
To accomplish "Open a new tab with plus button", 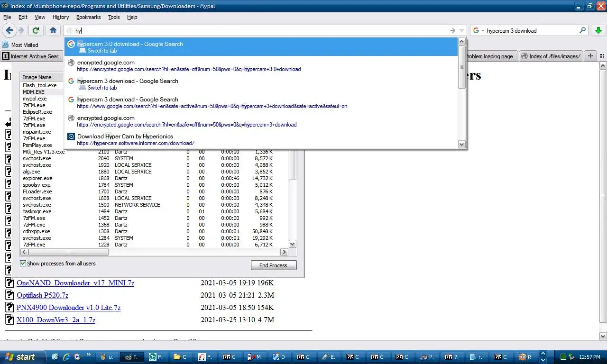I will (590, 56).
